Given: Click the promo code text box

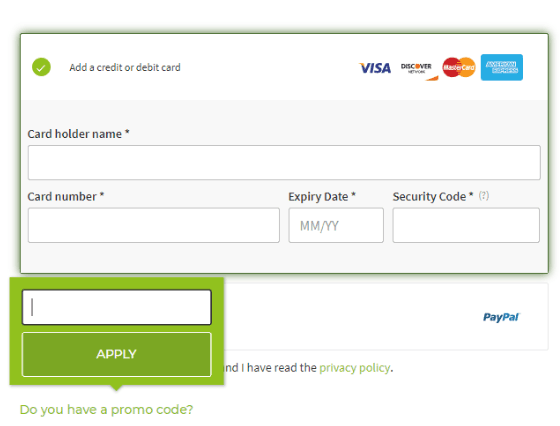Looking at the screenshot, I should (x=117, y=307).
